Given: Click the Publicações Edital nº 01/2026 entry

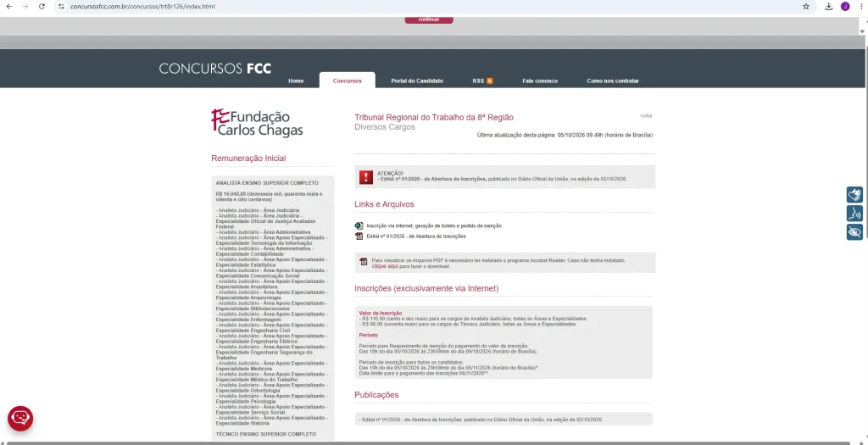Looking at the screenshot, I should click(481, 420).
